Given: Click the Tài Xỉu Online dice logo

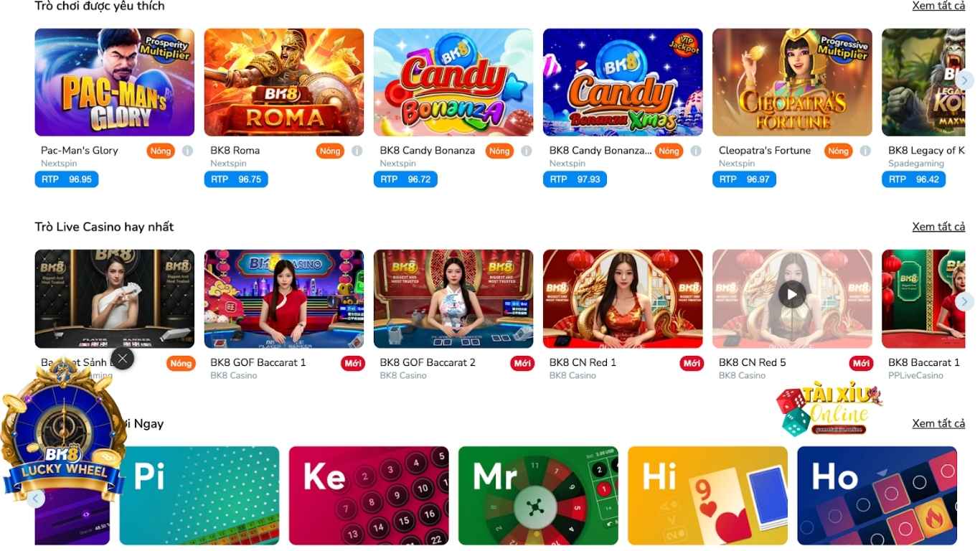Looking at the screenshot, I should (829, 410).
